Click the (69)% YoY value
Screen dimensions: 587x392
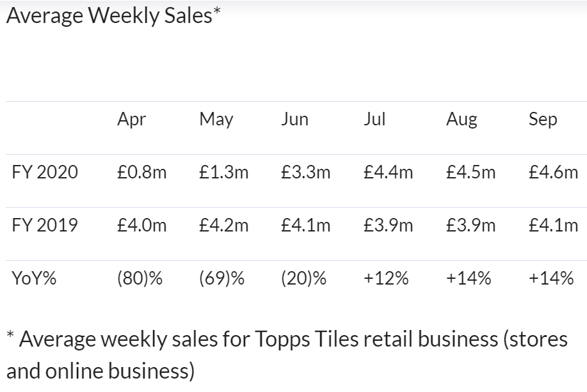click(x=221, y=279)
